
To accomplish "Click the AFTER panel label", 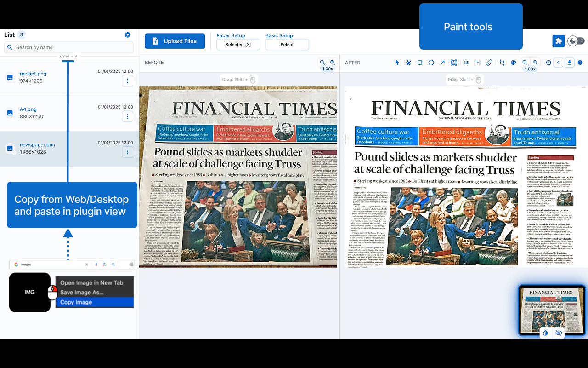I will [x=353, y=63].
